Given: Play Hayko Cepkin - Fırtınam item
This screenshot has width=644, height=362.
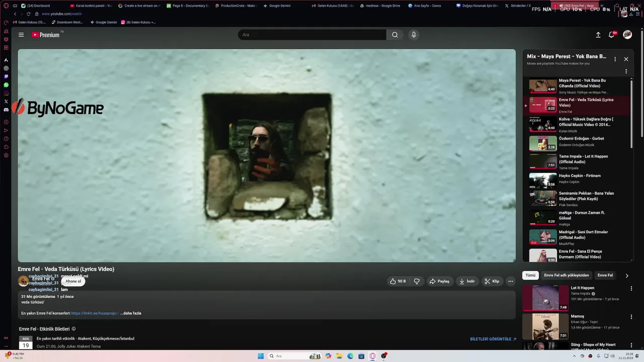Looking at the screenshot, I should coord(577,181).
